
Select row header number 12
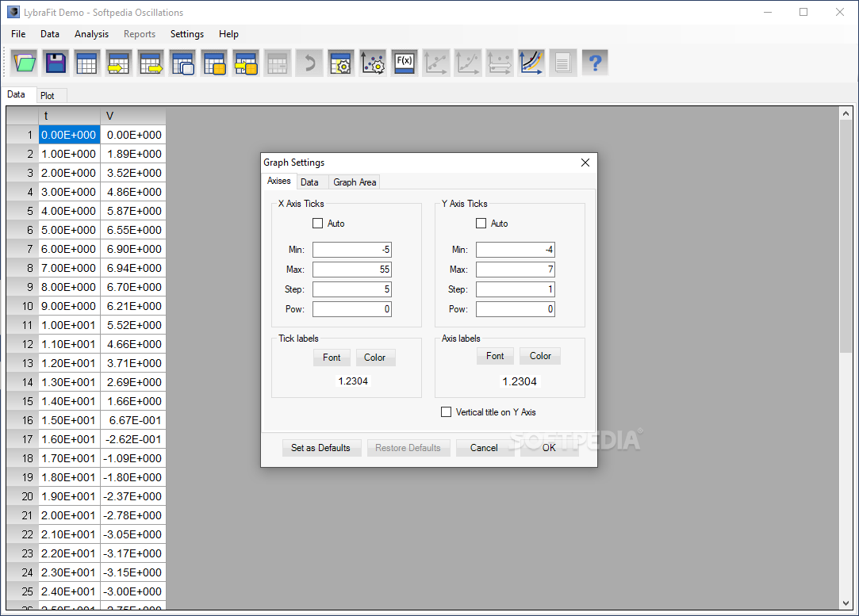(x=22, y=344)
